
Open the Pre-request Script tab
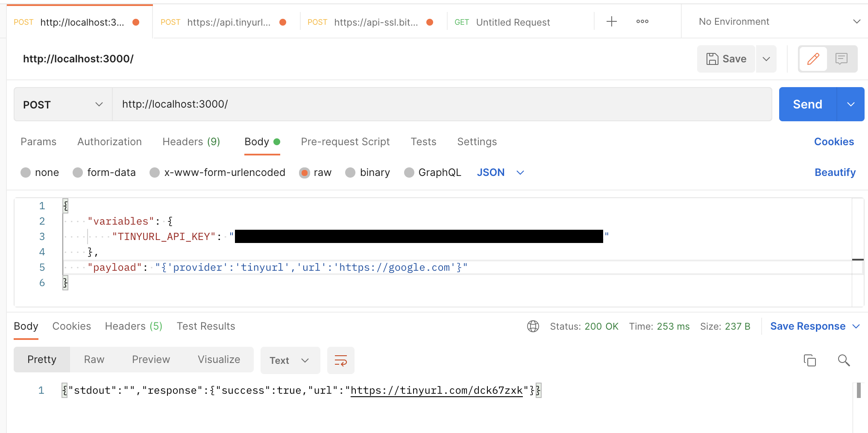(345, 142)
